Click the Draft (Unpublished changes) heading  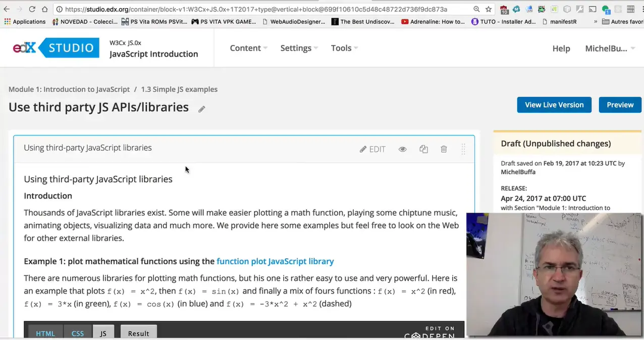(x=556, y=143)
